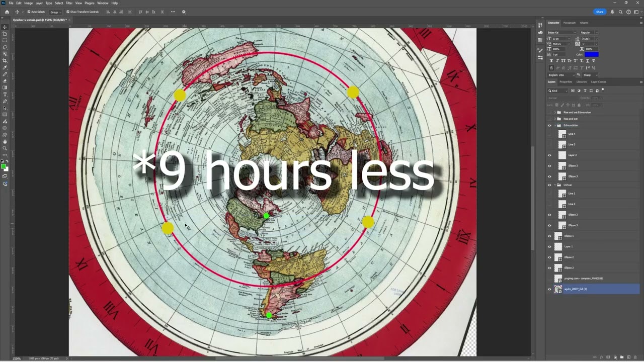Image resolution: width=644 pixels, height=362 pixels.
Task: Open the collapsed History panel icon
Action: point(540,24)
